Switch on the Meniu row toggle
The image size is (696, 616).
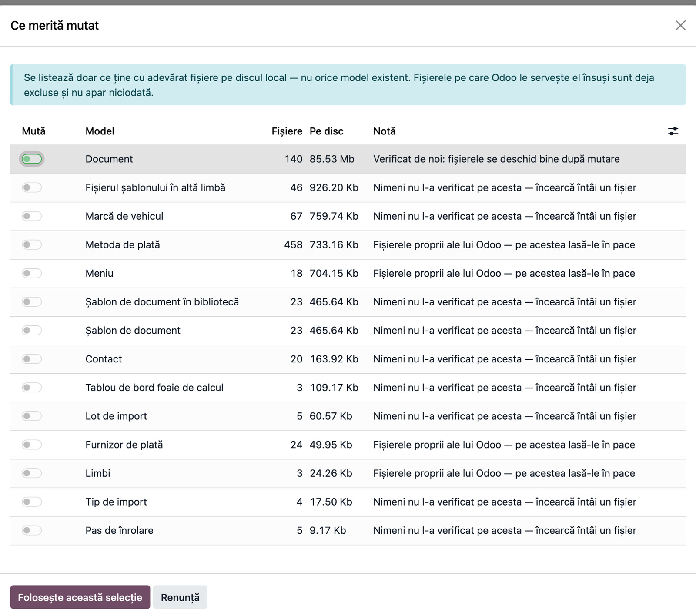[32, 273]
